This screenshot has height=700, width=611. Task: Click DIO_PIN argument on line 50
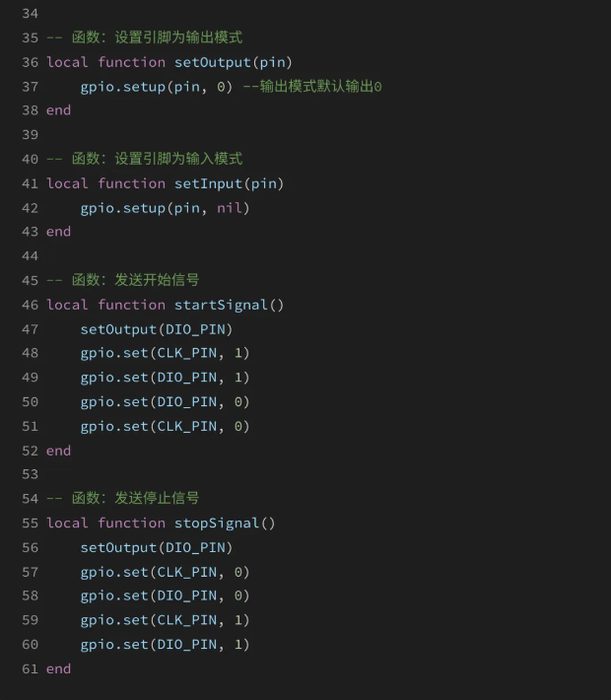click(x=187, y=402)
